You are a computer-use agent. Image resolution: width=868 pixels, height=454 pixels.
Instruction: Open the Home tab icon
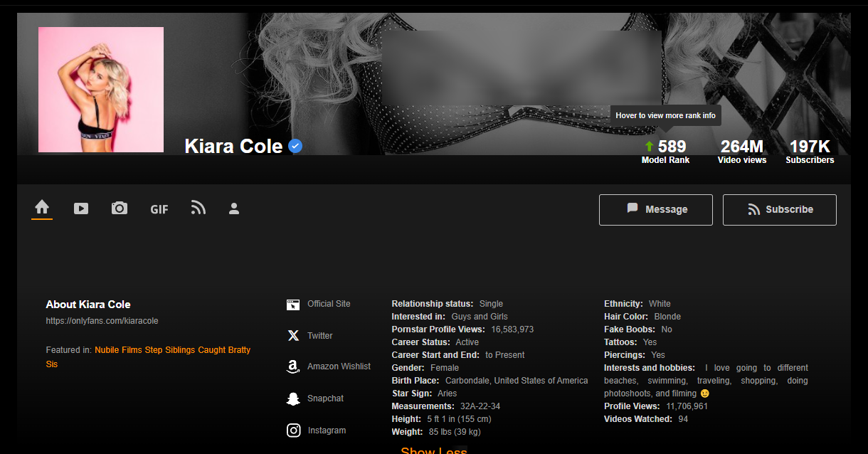[42, 207]
